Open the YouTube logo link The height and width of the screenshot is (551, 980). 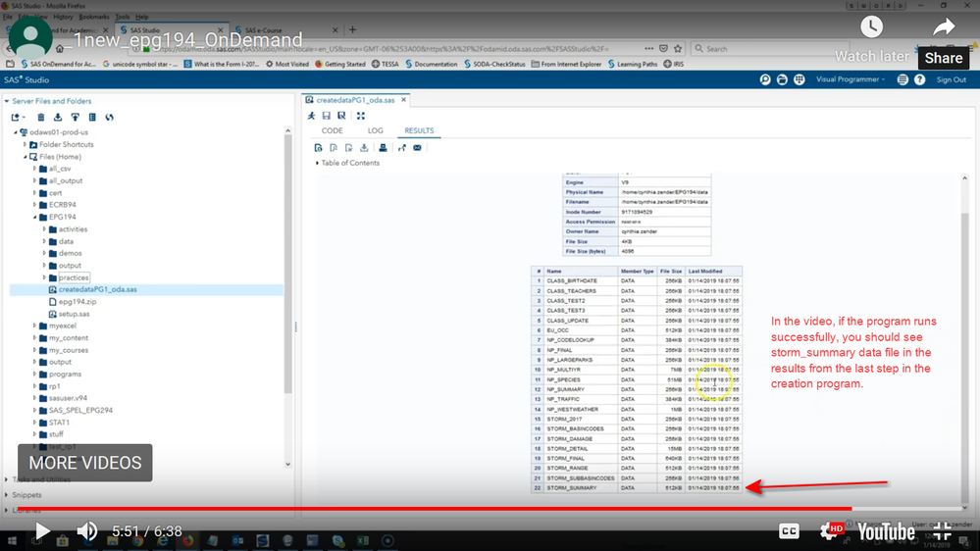click(x=886, y=531)
